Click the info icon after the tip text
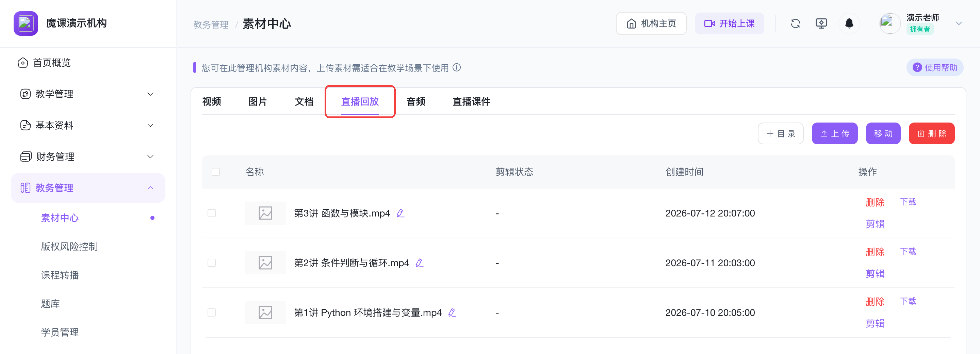This screenshot has height=354, width=980. coord(457,67)
